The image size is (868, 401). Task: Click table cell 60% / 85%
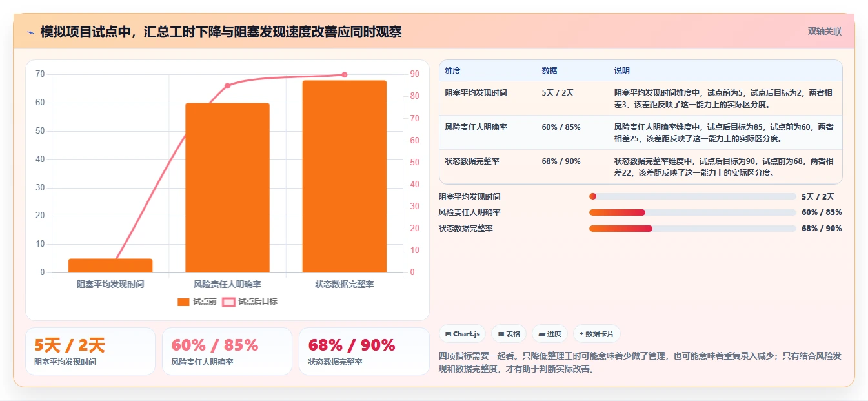[x=561, y=127]
